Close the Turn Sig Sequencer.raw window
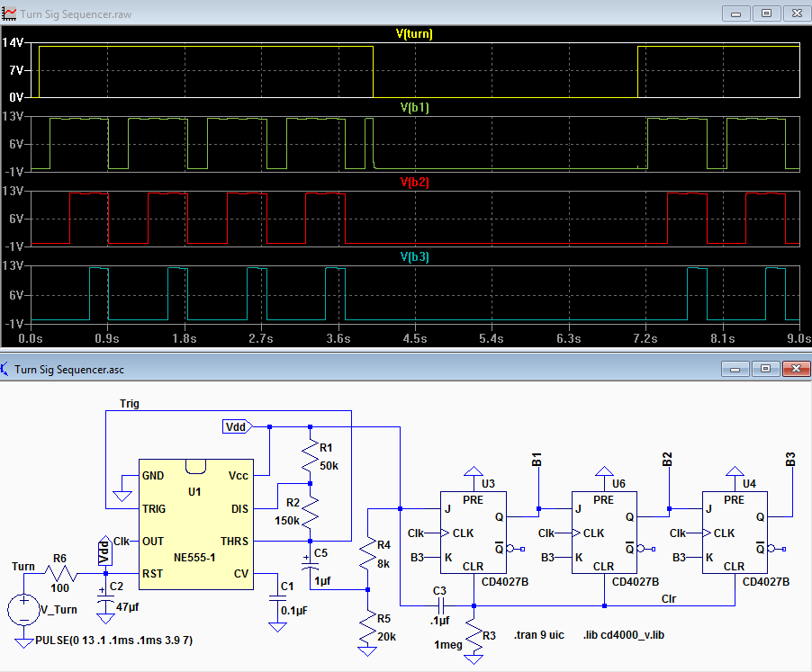 pyautogui.click(x=797, y=13)
